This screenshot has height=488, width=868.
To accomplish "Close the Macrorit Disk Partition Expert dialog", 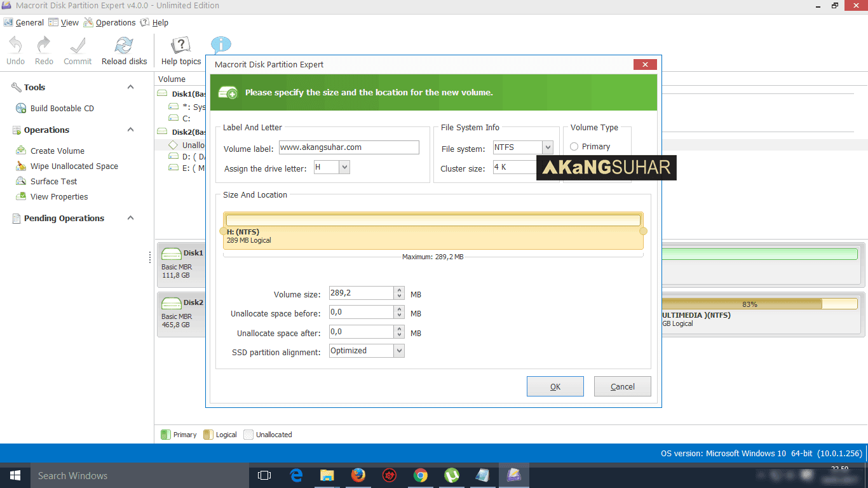I will [645, 64].
